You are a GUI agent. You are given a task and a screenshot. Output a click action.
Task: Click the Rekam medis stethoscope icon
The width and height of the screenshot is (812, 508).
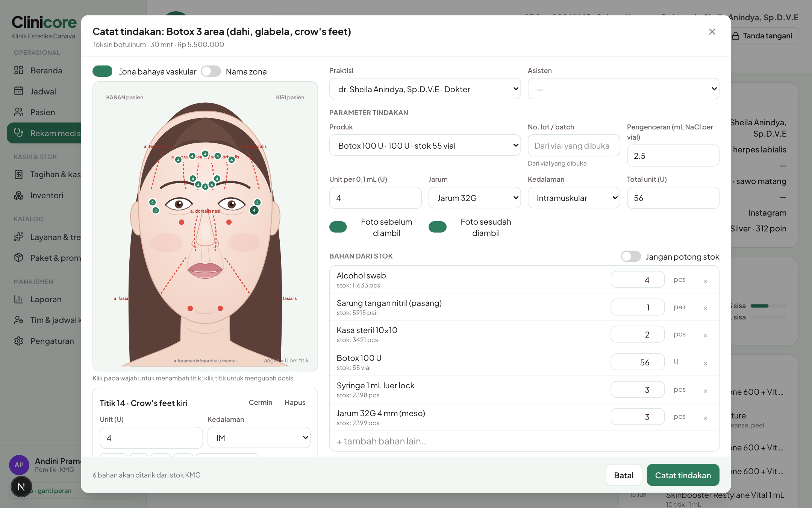pyautogui.click(x=19, y=133)
